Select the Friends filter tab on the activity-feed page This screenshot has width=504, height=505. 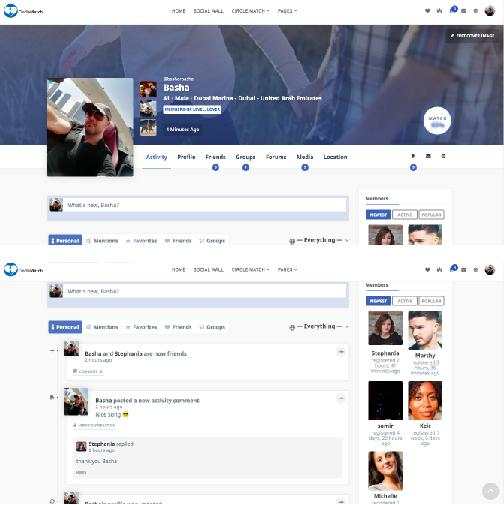(178, 327)
